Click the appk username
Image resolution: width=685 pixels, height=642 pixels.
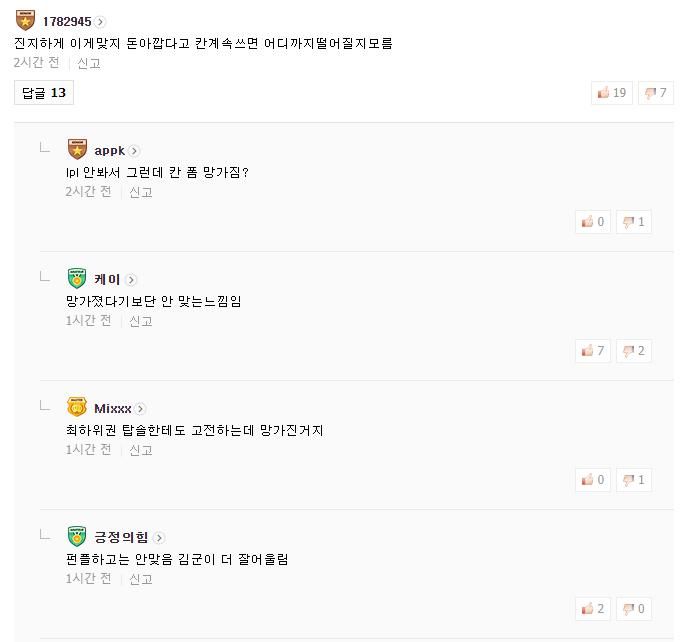109,151
